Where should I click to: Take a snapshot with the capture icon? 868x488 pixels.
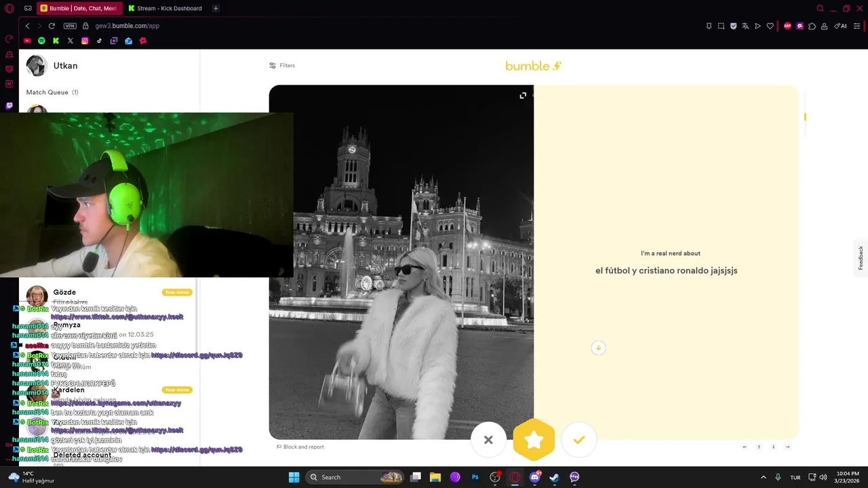721,26
